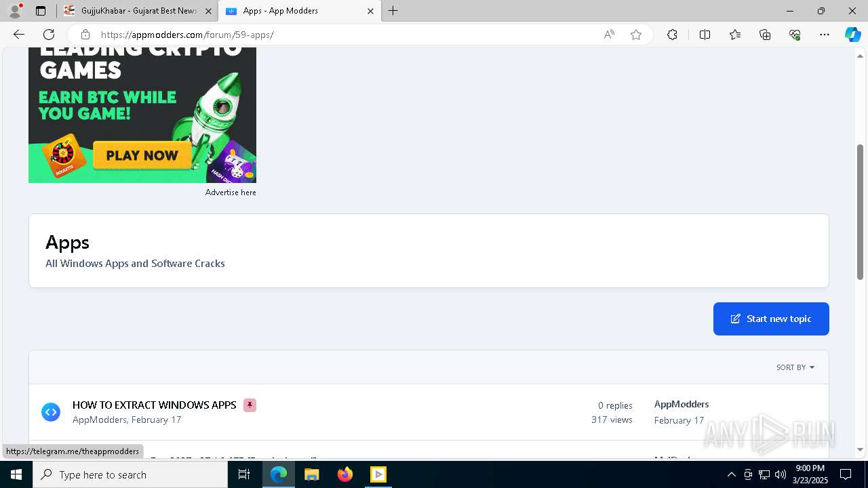This screenshot has width=868, height=488.
Task: Open AppModders last poster link
Action: 682,404
